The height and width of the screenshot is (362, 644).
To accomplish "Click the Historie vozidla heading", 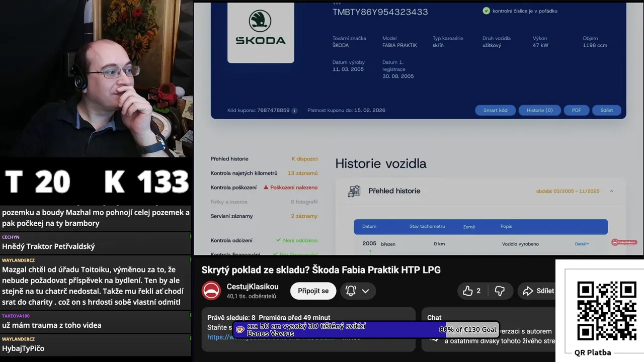I will pyautogui.click(x=381, y=163).
